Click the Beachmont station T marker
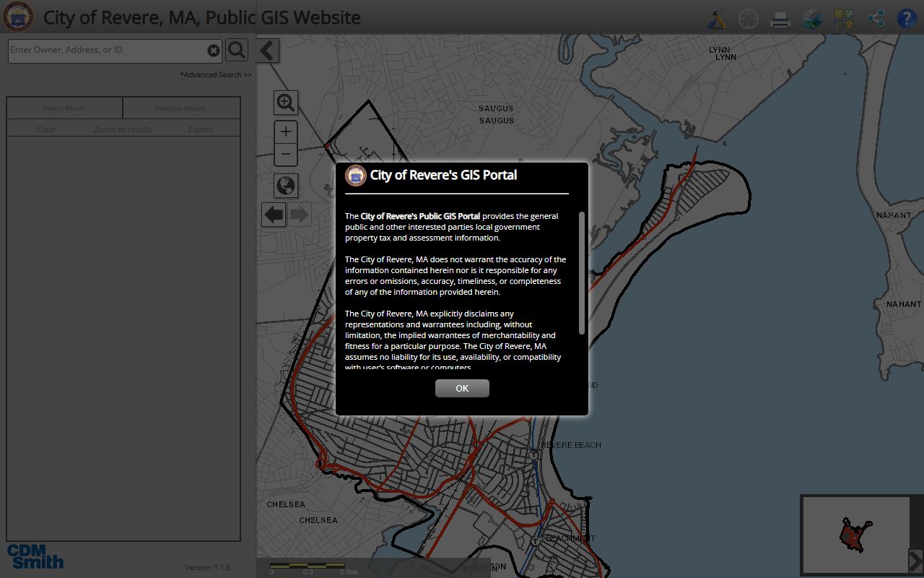 536,541
